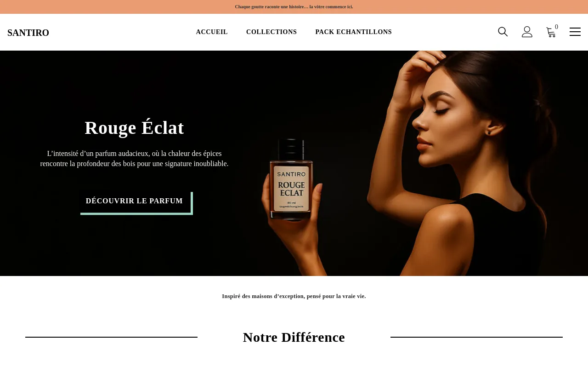Click the top announcement bar message
The width and height of the screenshot is (588, 368).
[294, 7]
